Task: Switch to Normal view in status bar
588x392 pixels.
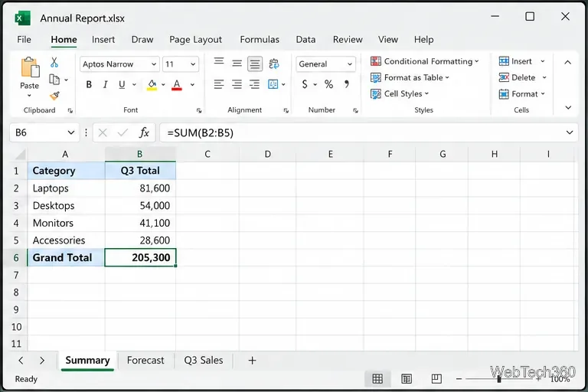Action: pyautogui.click(x=377, y=379)
